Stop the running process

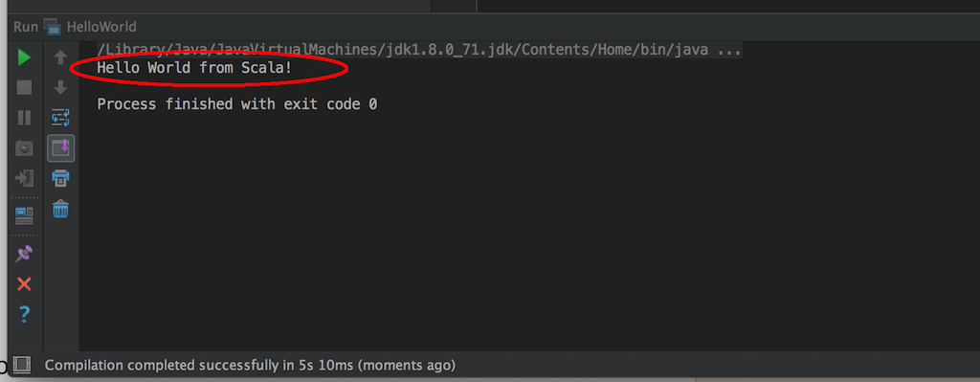point(24,87)
